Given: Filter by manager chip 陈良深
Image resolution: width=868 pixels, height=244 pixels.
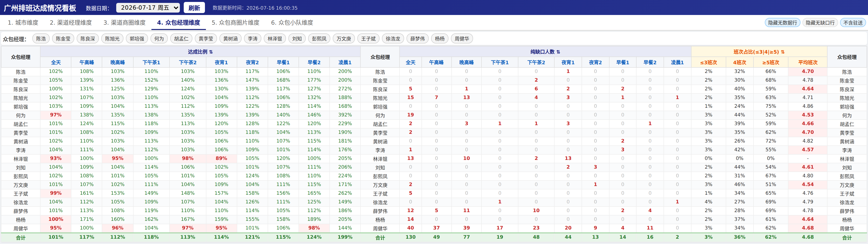Looking at the screenshot, I should (88, 39).
